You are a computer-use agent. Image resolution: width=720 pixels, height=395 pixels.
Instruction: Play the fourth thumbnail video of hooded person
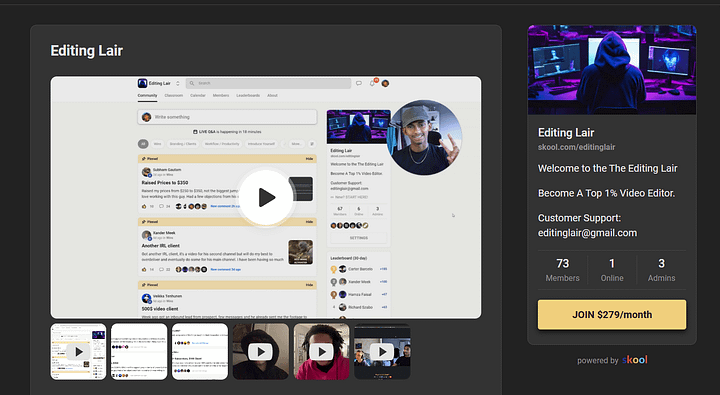click(261, 352)
